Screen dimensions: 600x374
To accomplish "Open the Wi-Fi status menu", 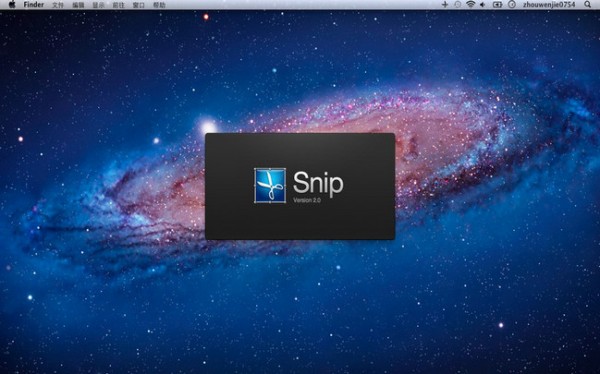I will click(471, 5).
